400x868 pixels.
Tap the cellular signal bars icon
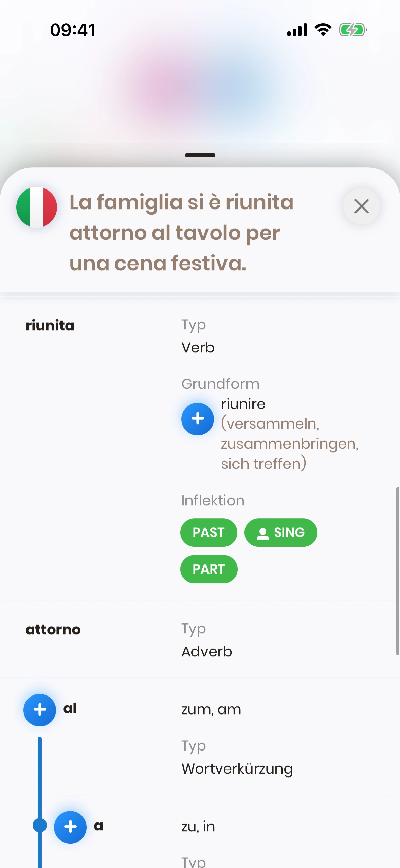pos(297,30)
